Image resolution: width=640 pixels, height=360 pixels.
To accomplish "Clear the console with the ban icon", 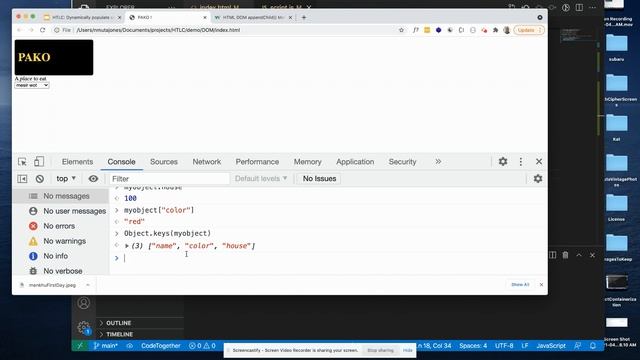I will (x=40, y=179).
